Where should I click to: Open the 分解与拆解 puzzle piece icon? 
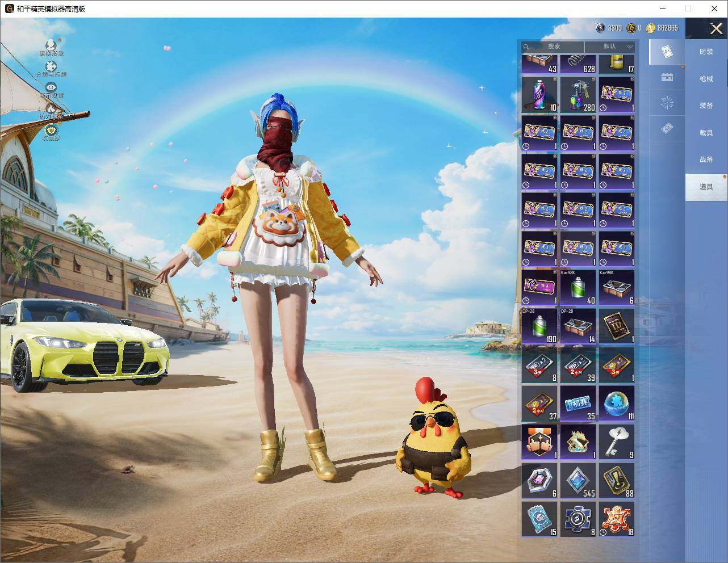tap(51, 66)
